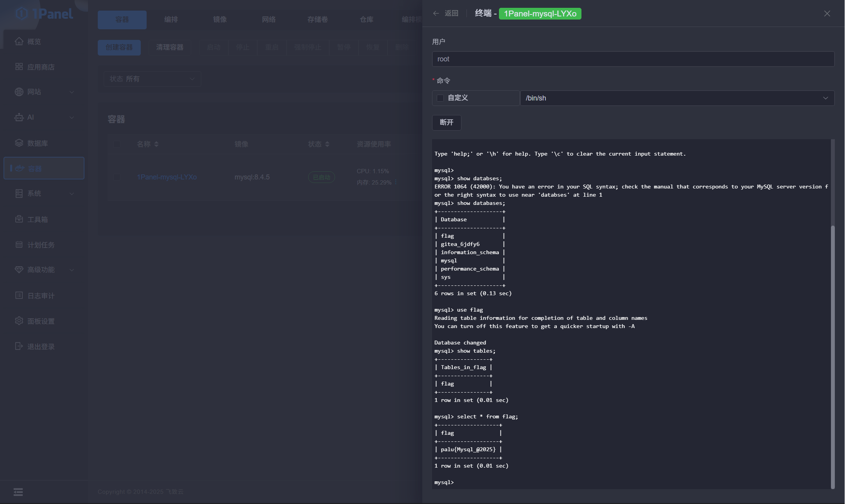Open the 1Panel-mysql-LYXo container link
Image resolution: width=845 pixels, height=504 pixels.
tap(167, 177)
